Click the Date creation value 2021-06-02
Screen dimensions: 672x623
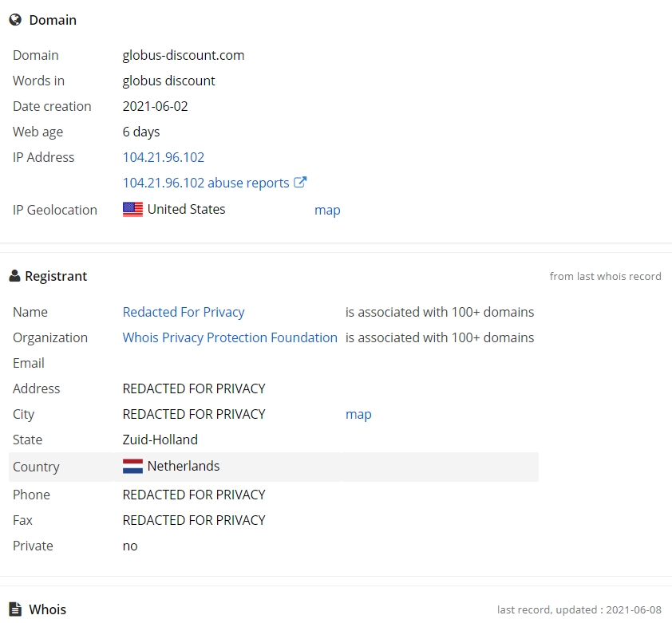(155, 106)
